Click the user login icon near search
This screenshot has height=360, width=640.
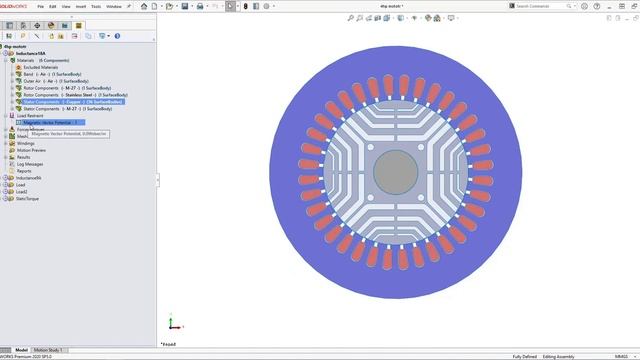(584, 6)
